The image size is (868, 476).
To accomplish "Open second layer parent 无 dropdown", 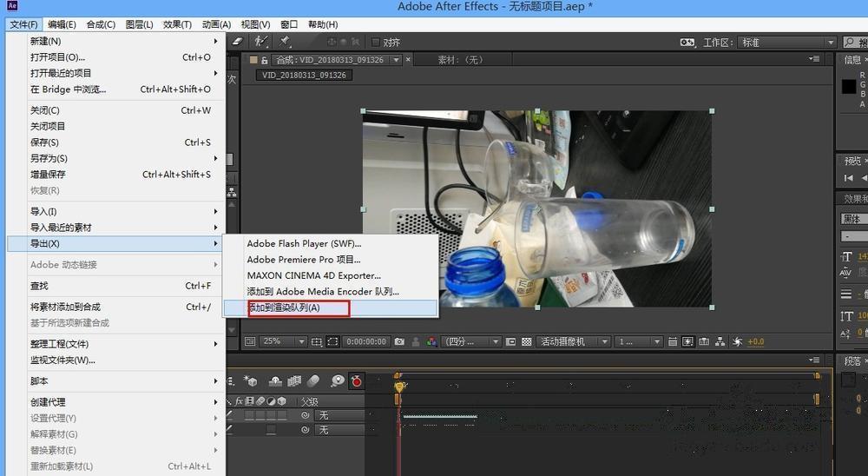I will [x=340, y=430].
